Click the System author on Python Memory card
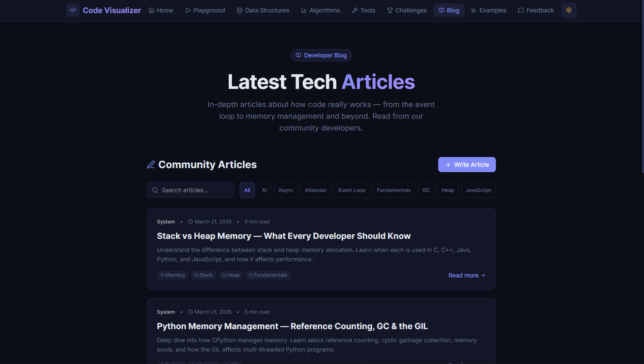The width and height of the screenshot is (644, 364). tap(166, 312)
